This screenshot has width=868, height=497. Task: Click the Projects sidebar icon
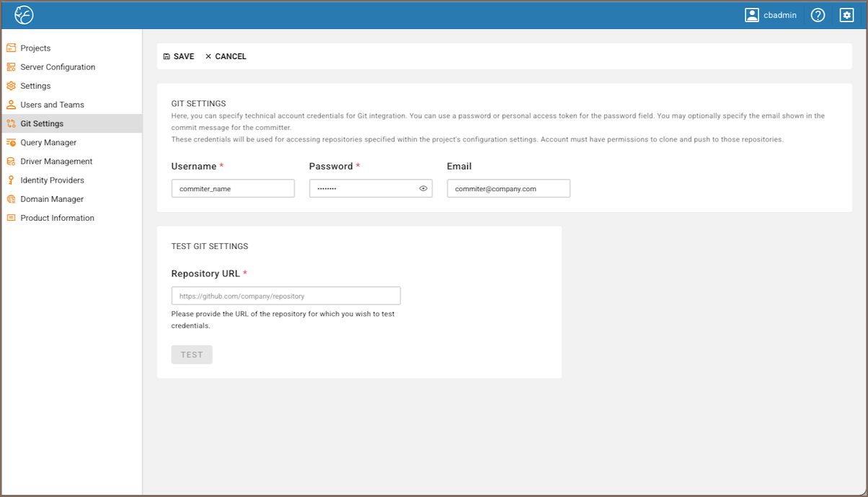[11, 48]
